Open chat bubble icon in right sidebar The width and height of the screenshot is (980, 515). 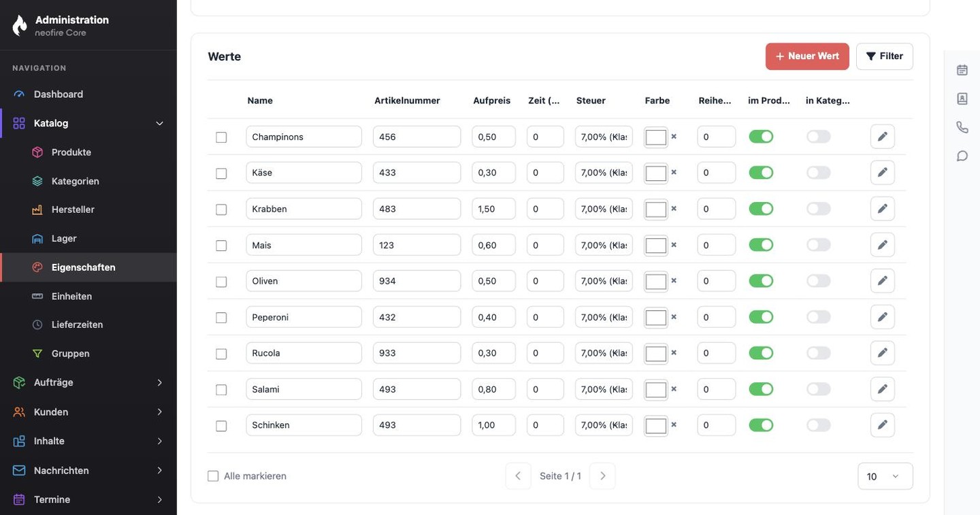point(962,156)
